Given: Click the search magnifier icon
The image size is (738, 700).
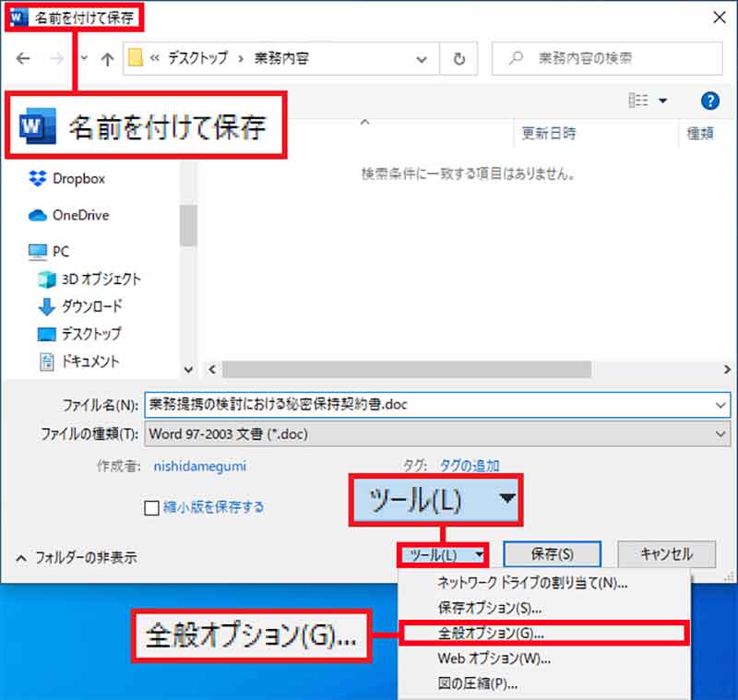Looking at the screenshot, I should pyautogui.click(x=517, y=58).
